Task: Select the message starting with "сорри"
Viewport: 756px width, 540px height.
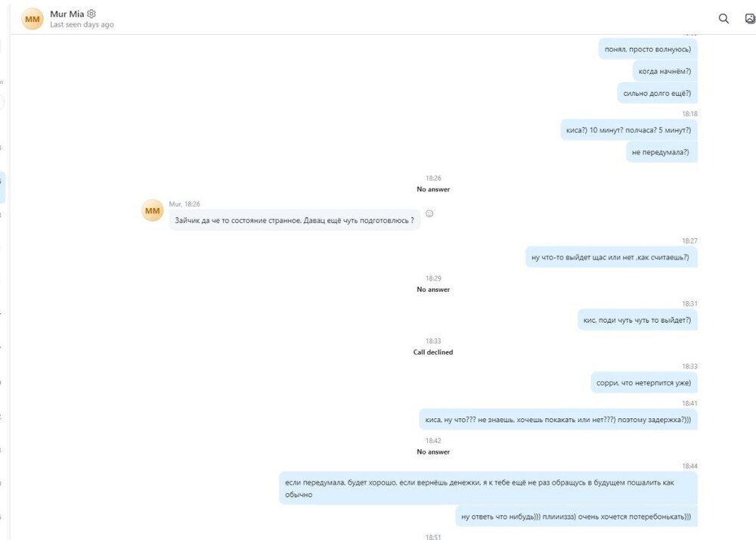Action: coord(643,383)
